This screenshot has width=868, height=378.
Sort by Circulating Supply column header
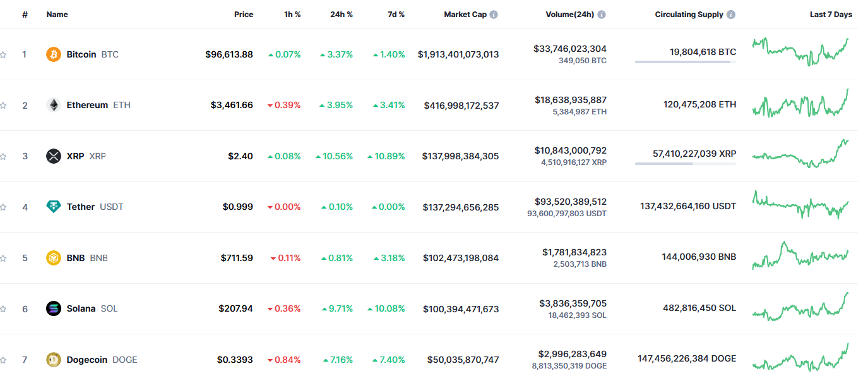tap(689, 15)
